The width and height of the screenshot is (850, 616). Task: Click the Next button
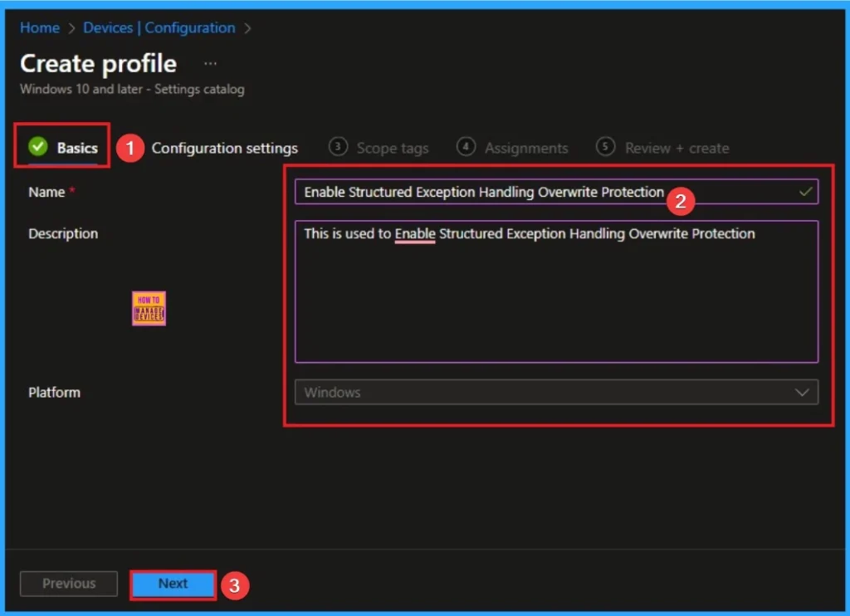[x=172, y=584]
